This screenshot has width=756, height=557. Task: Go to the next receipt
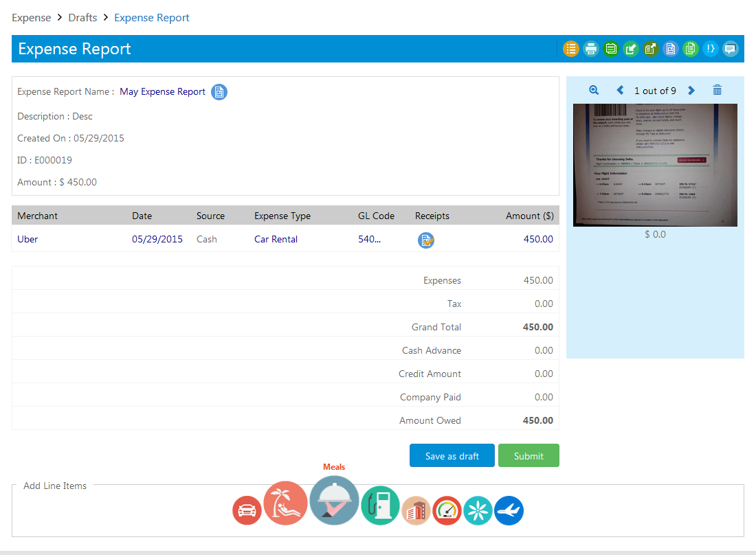[x=691, y=91]
